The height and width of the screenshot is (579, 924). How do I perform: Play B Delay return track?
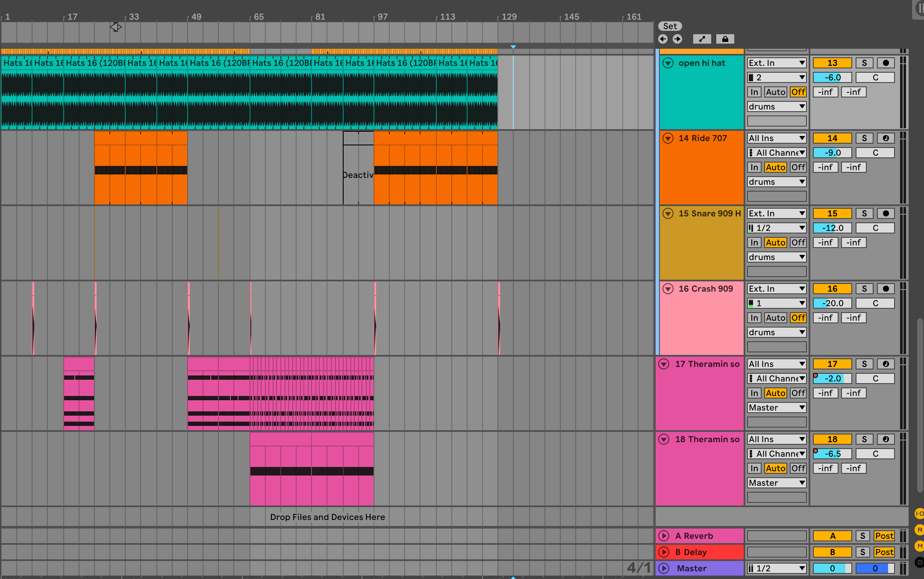[x=664, y=552]
